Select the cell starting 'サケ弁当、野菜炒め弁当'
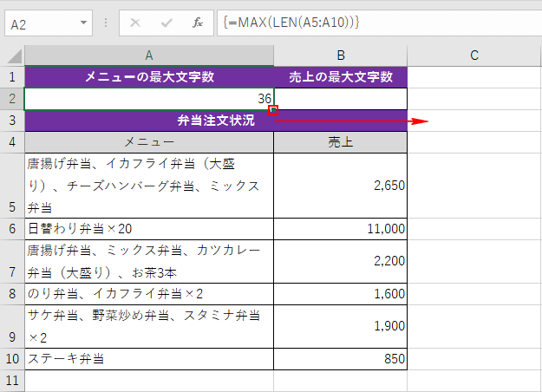 tap(149, 326)
